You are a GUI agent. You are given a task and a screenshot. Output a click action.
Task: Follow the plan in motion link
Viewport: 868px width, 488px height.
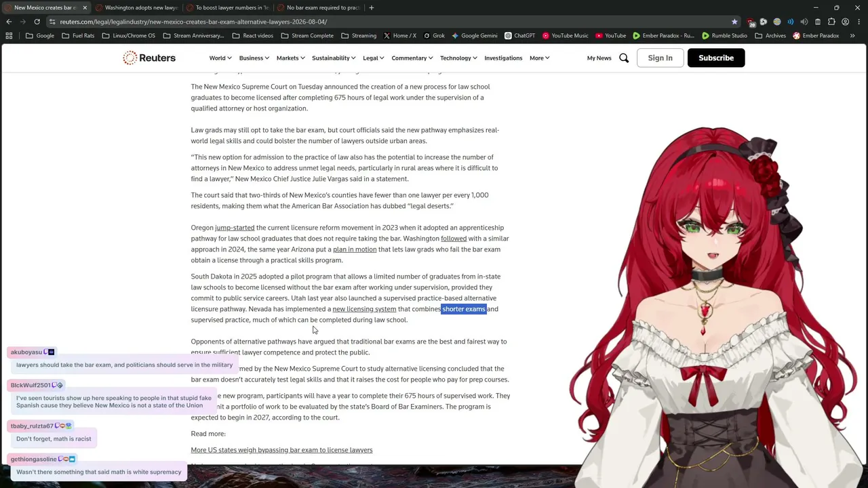coord(355,249)
